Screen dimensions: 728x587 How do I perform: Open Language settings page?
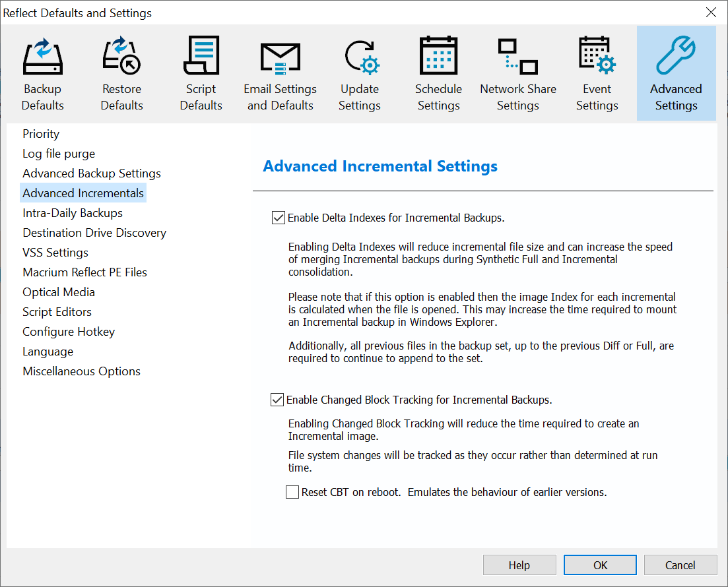[48, 352]
